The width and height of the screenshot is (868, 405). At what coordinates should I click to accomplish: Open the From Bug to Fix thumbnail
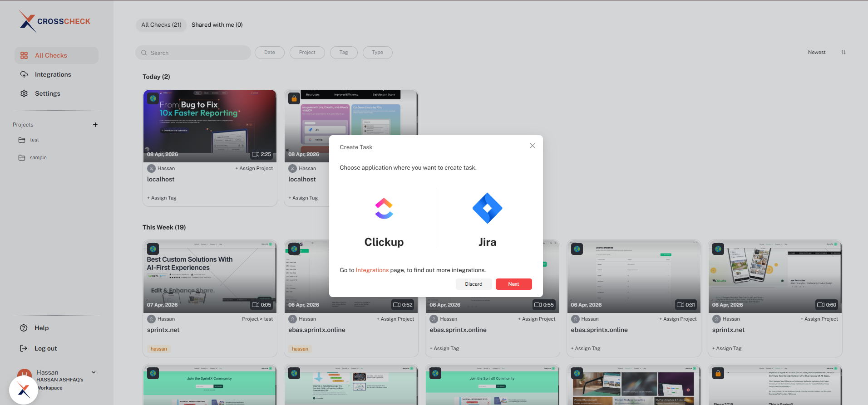[210, 126]
